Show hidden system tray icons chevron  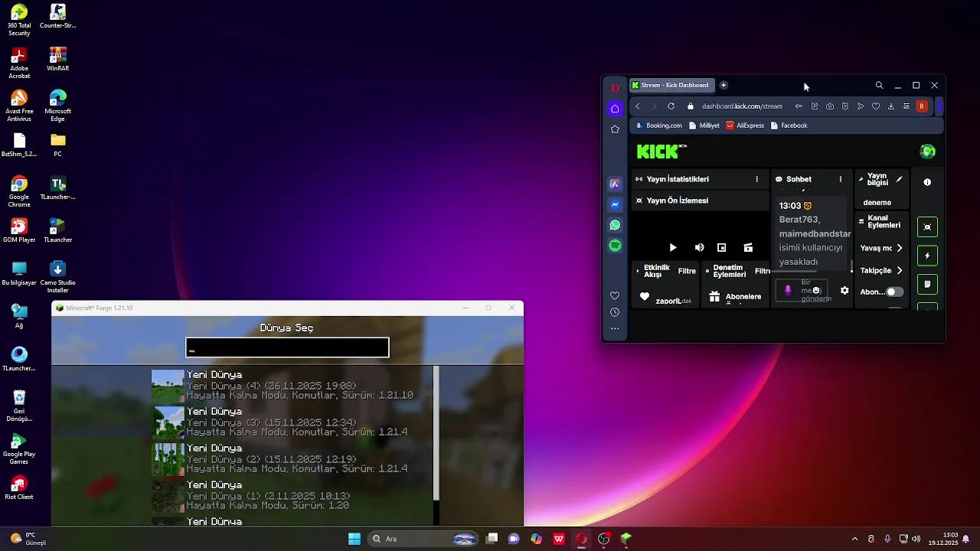click(854, 539)
